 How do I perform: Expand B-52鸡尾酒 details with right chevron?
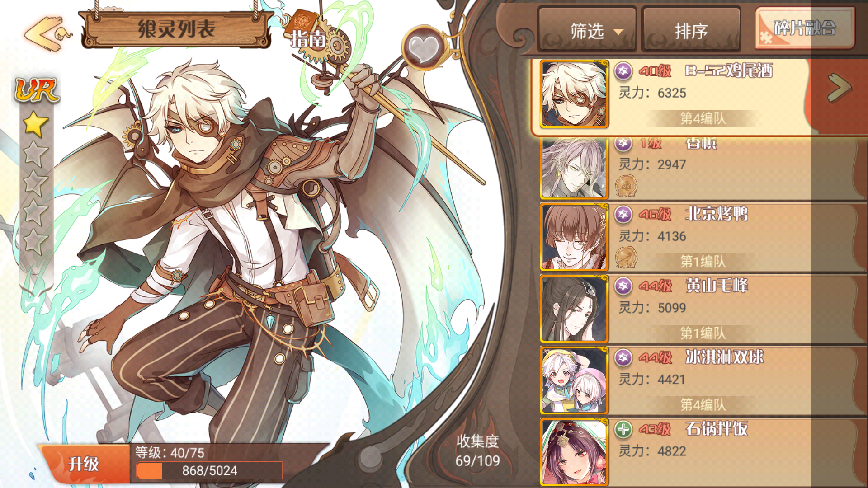pos(839,88)
